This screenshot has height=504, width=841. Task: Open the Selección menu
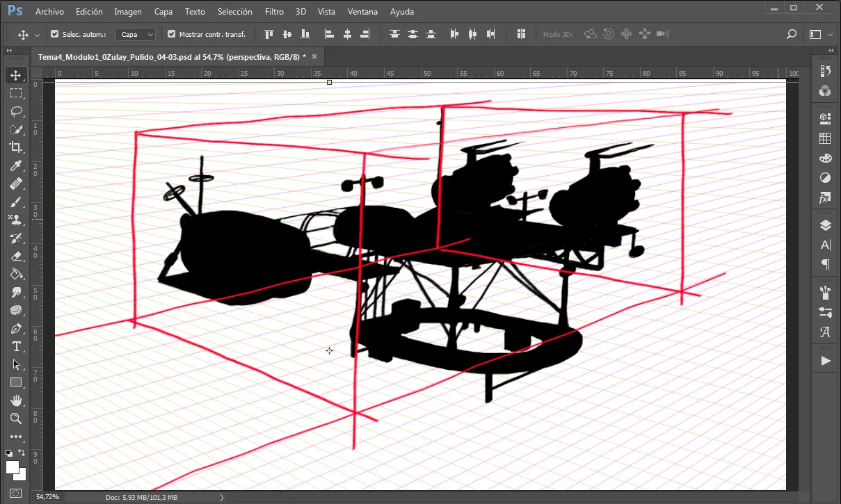tap(235, 12)
